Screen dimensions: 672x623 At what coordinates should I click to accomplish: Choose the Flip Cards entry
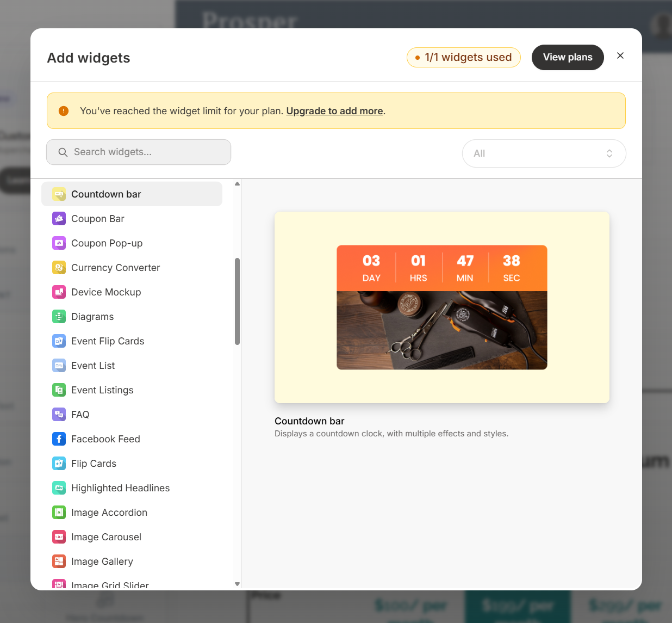pos(132,464)
